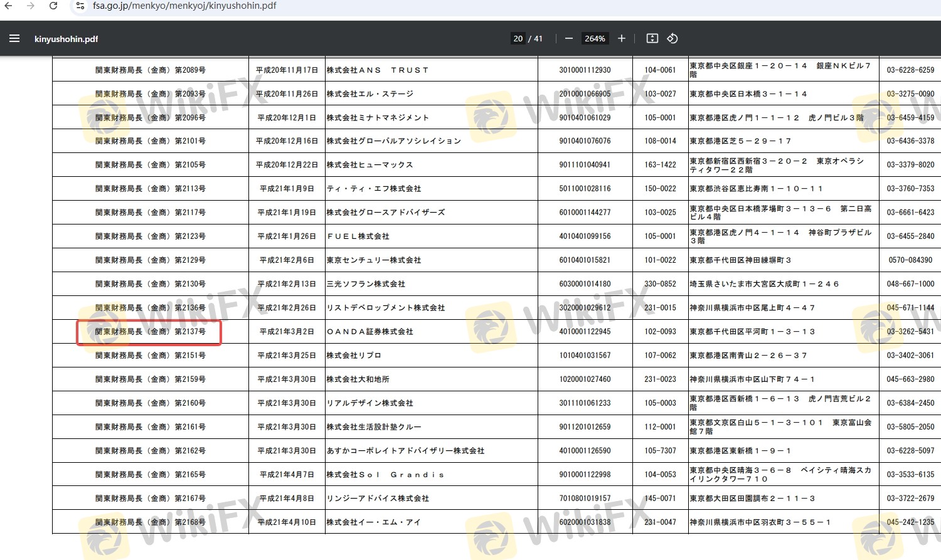Click the 264% zoom level field

click(x=595, y=39)
